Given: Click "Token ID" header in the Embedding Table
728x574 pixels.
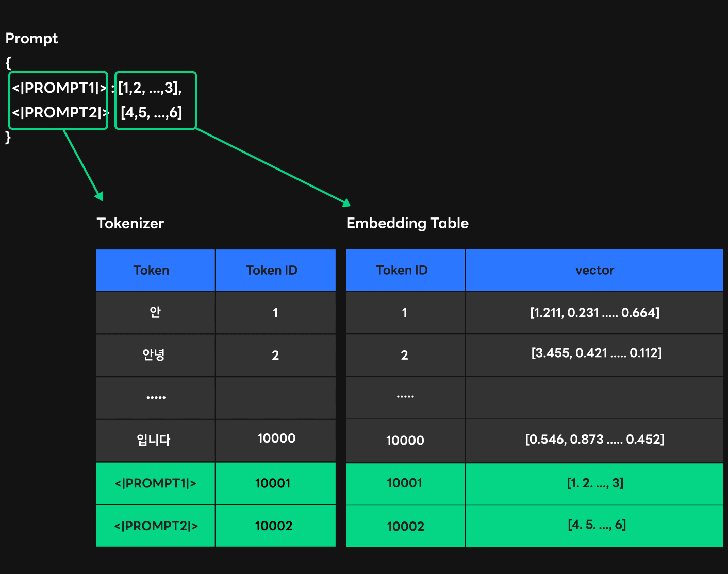Looking at the screenshot, I should [x=405, y=271].
